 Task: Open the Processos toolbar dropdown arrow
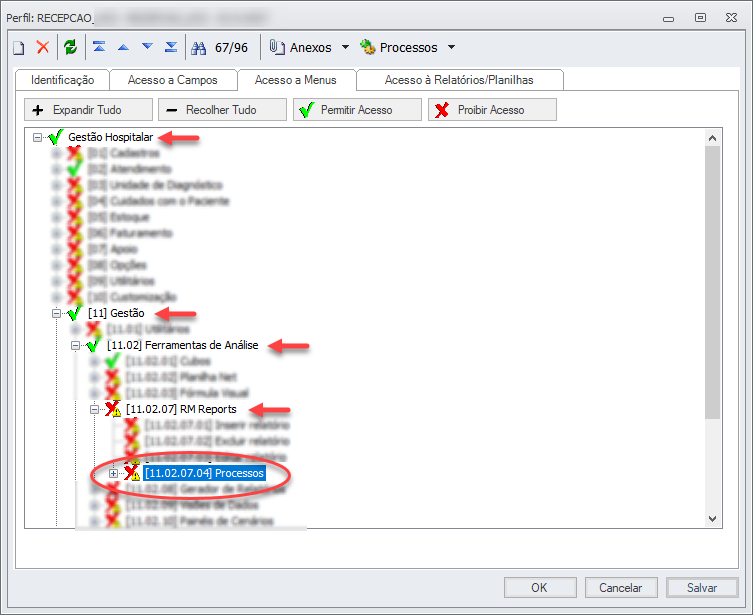point(451,47)
